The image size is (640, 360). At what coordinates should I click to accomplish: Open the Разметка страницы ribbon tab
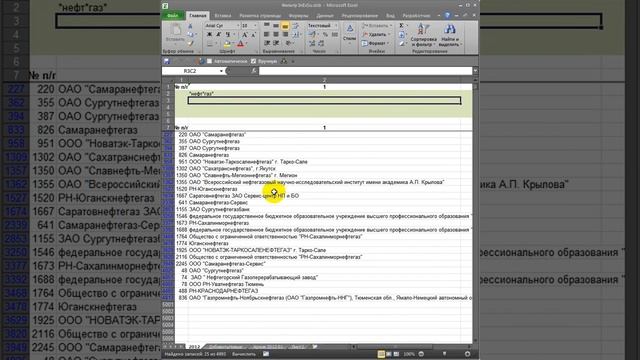point(260,16)
